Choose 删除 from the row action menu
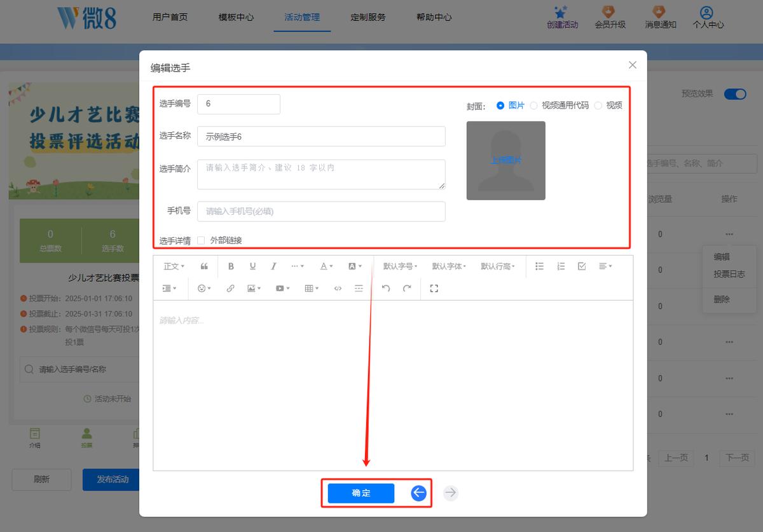The image size is (763, 532). [x=722, y=299]
